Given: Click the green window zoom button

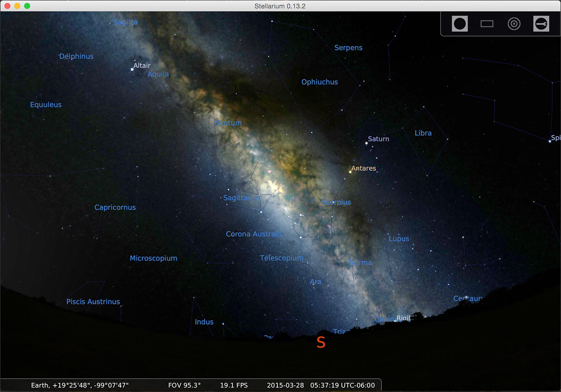Looking at the screenshot, I should click(27, 6).
